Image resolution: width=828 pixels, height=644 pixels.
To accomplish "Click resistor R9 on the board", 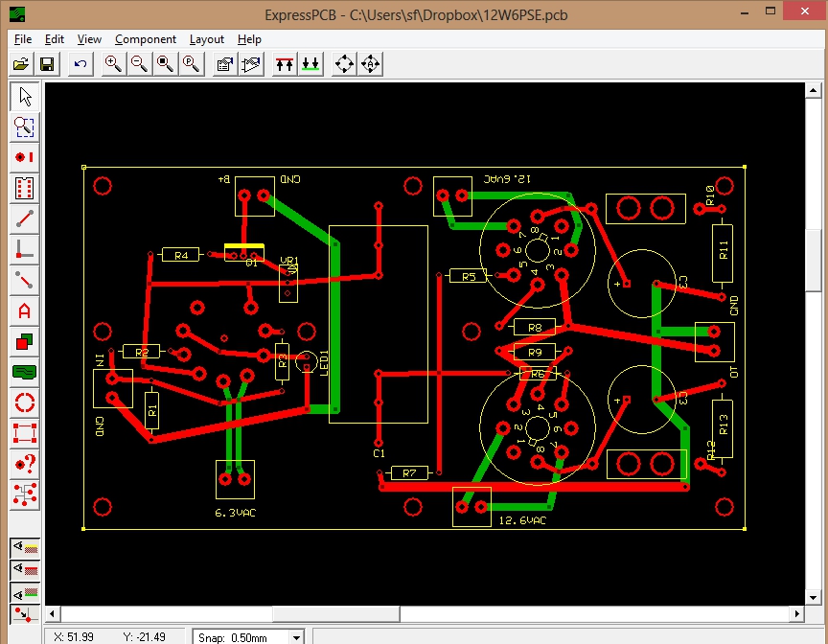I will coord(535,352).
